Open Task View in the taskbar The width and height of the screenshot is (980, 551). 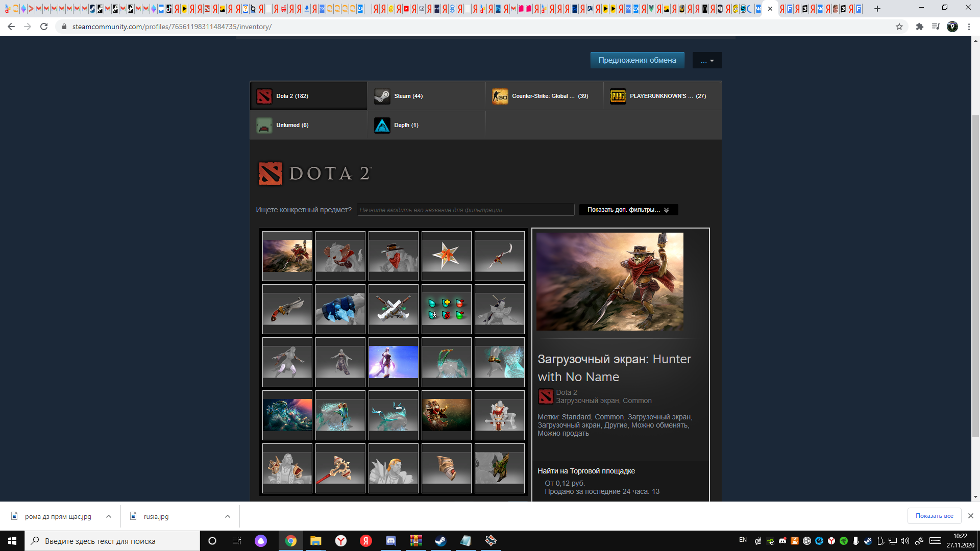(x=236, y=541)
